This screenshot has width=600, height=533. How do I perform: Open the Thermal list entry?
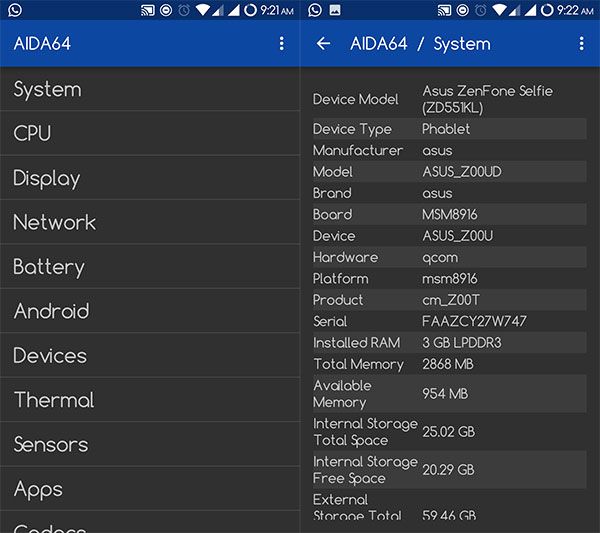(150, 400)
